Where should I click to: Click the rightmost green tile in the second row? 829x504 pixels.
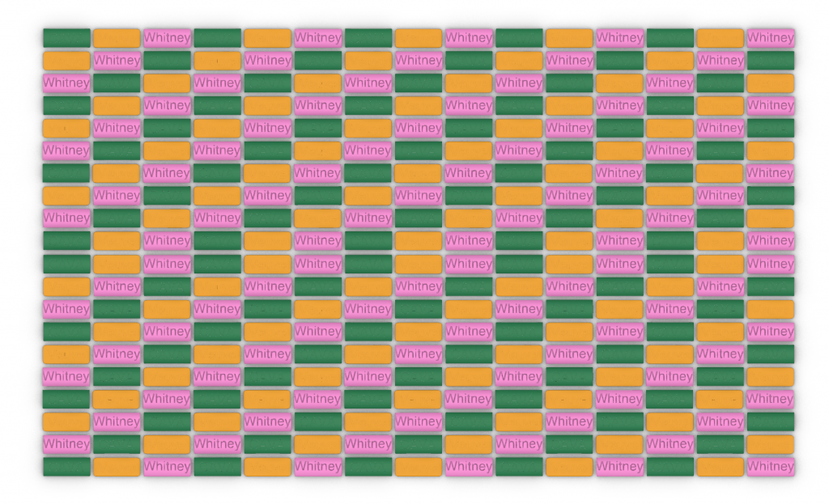[770, 60]
